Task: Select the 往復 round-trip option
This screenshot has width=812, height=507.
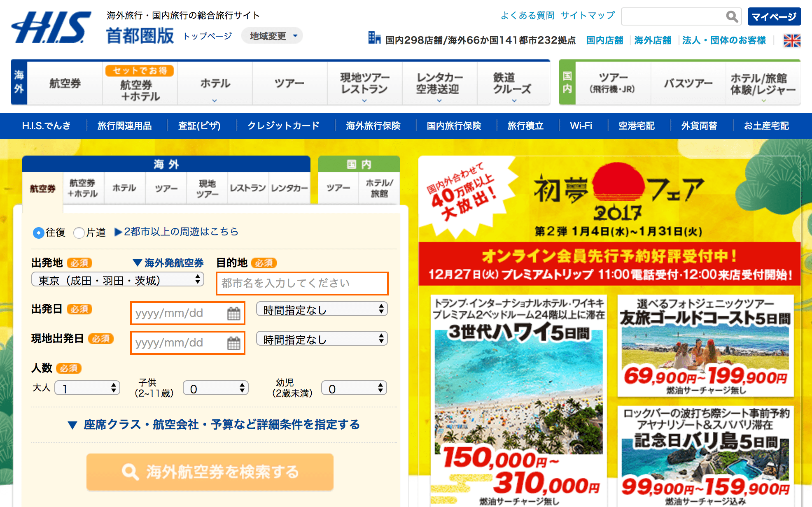Action: (38, 233)
